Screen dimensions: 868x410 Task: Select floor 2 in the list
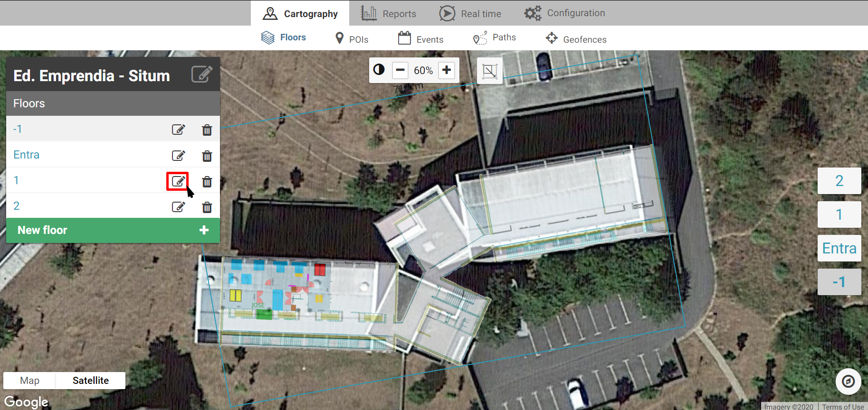(x=17, y=206)
